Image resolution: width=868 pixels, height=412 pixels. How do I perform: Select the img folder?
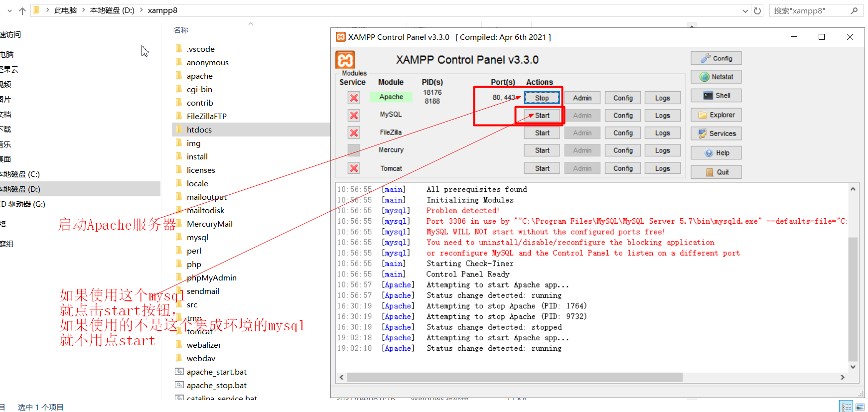tap(194, 143)
